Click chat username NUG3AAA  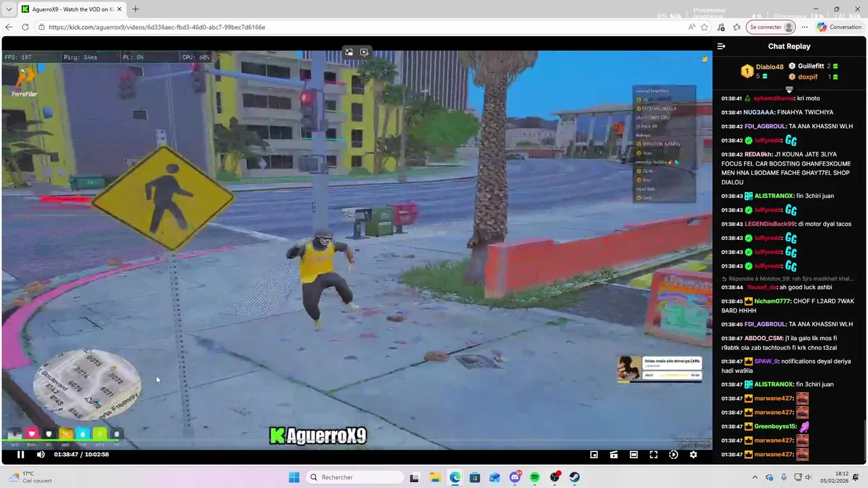tap(759, 113)
